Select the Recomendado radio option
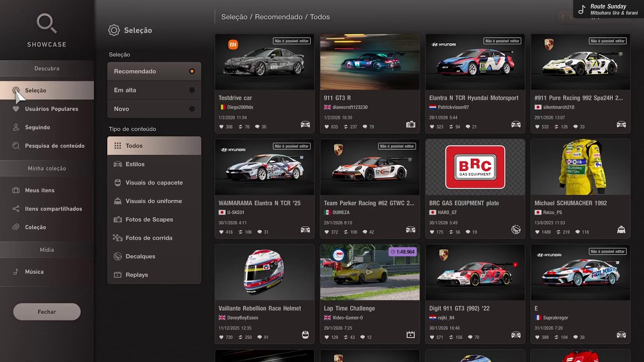The height and width of the screenshot is (362, 644). pyautogui.click(x=154, y=71)
